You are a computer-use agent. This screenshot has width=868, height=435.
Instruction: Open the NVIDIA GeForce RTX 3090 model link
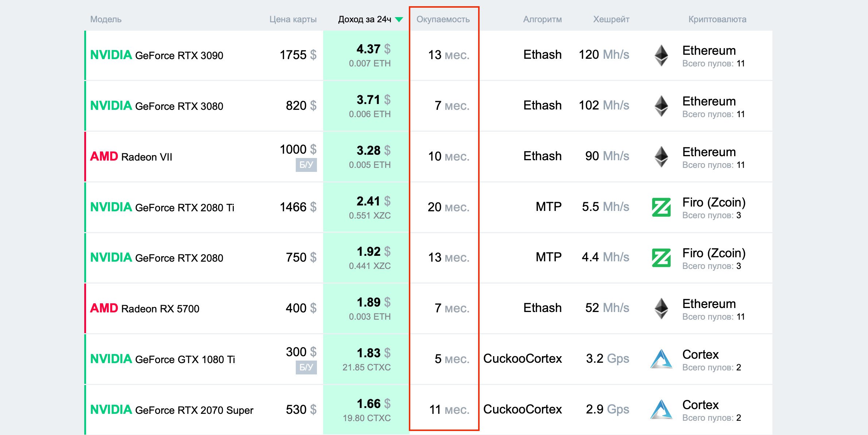tap(157, 55)
